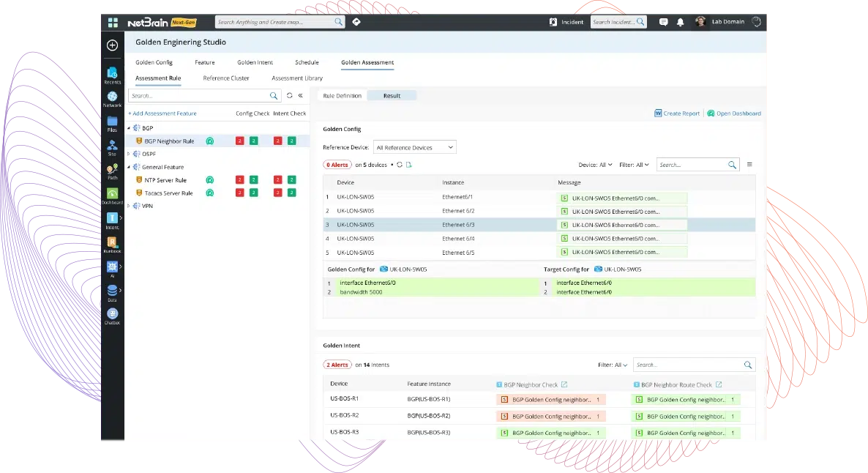This screenshot has width=868, height=473.
Task: Open the column menu icon beside Golden Config search
Action: (x=749, y=165)
